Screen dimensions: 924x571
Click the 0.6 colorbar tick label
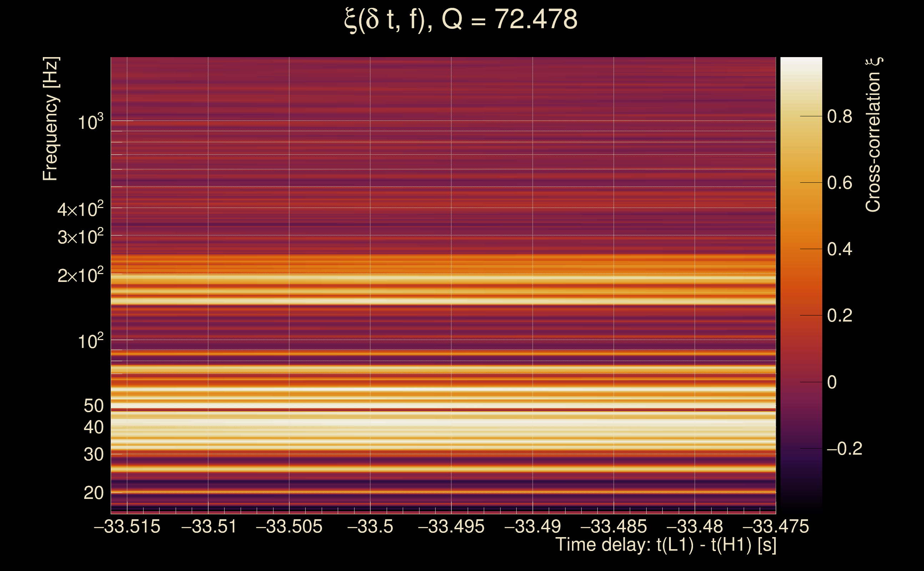coord(839,183)
